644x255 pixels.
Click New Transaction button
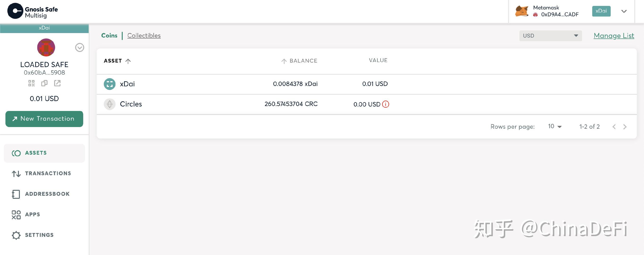click(44, 119)
